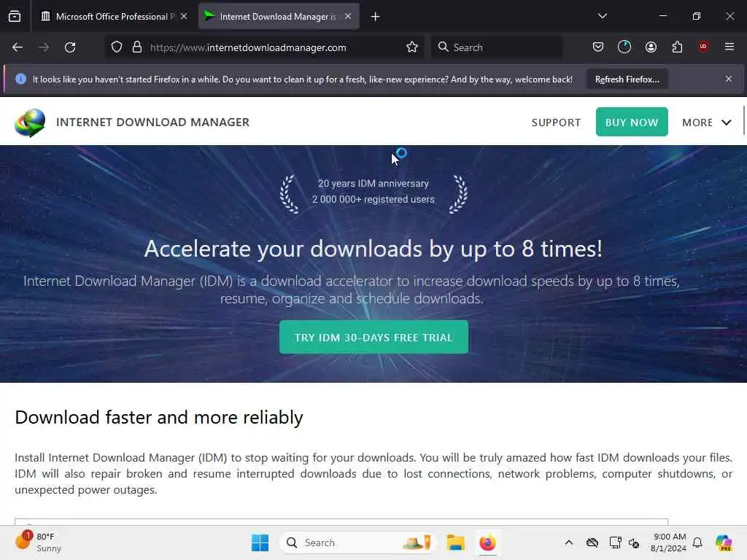Viewport: 747px width, 560px height.
Task: Click the taskbar Search box
Action: point(357,542)
